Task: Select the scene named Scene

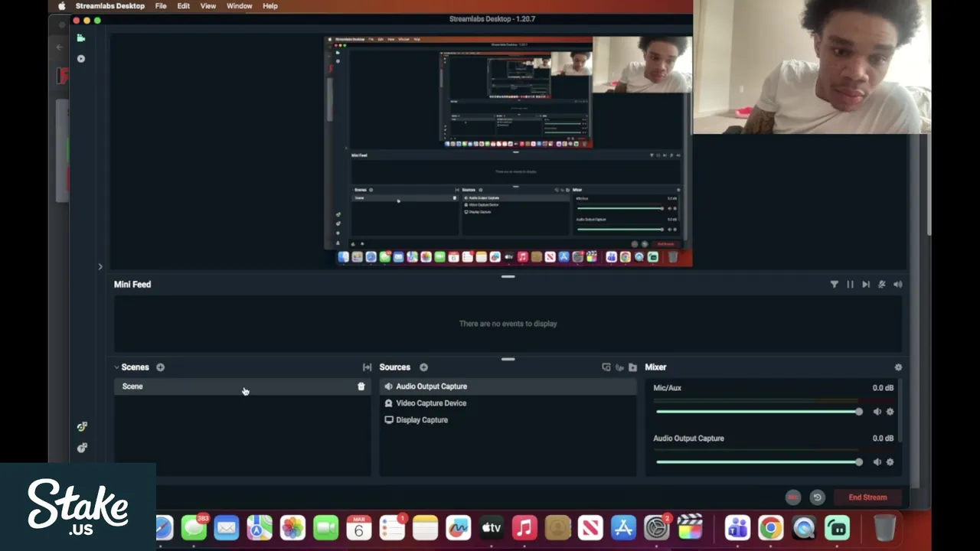Action: point(243,386)
